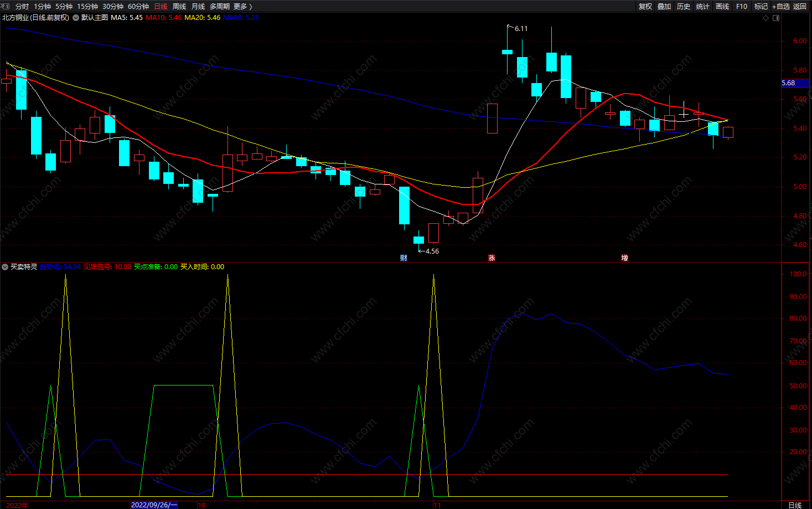
Task: Open the 统计 statistics button
Action: [x=703, y=6]
